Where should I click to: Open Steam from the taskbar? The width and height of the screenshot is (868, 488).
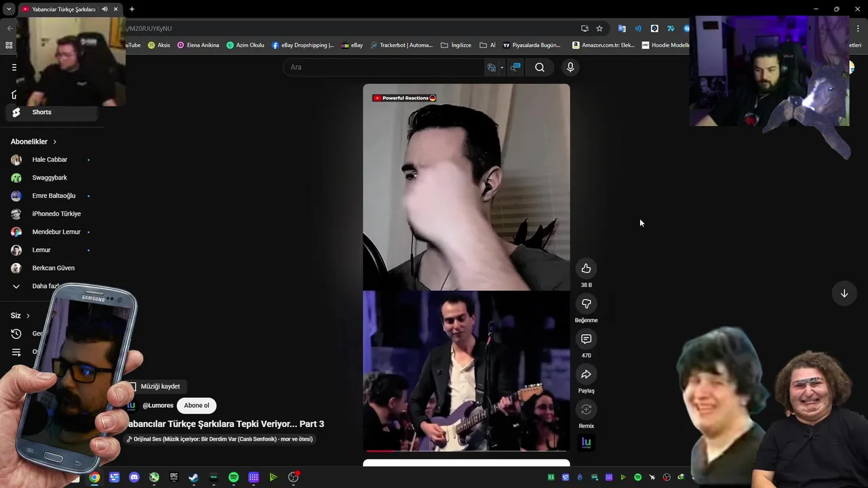194,477
